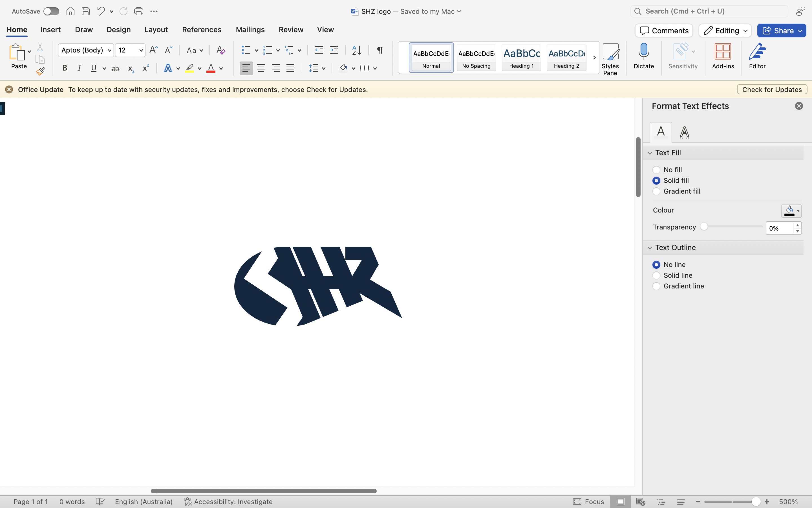Switch to Print Layout view
Image resolution: width=812 pixels, height=508 pixels.
pyautogui.click(x=620, y=502)
